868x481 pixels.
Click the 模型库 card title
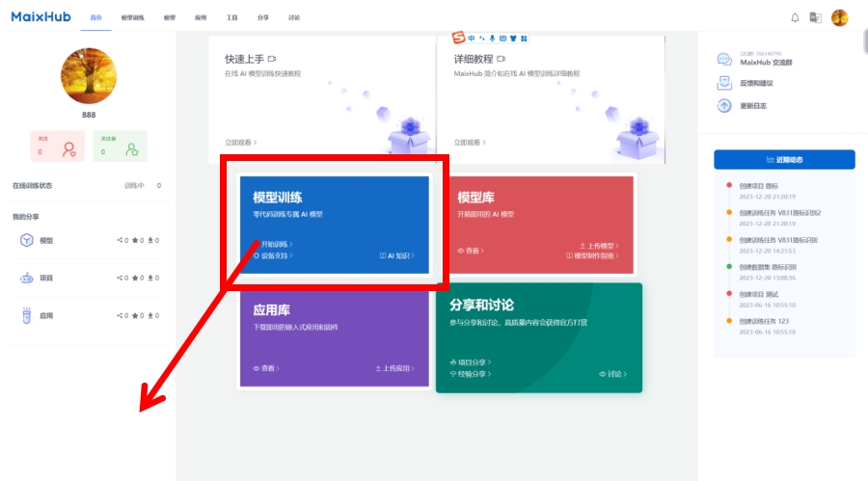476,198
